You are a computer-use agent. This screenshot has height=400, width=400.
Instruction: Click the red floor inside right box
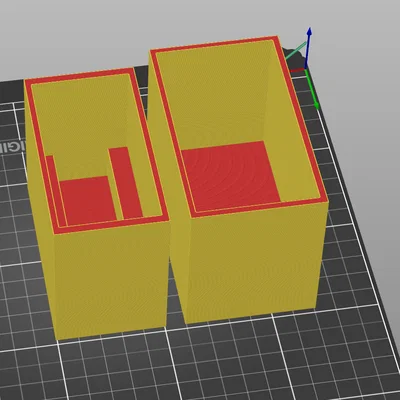tap(230, 175)
